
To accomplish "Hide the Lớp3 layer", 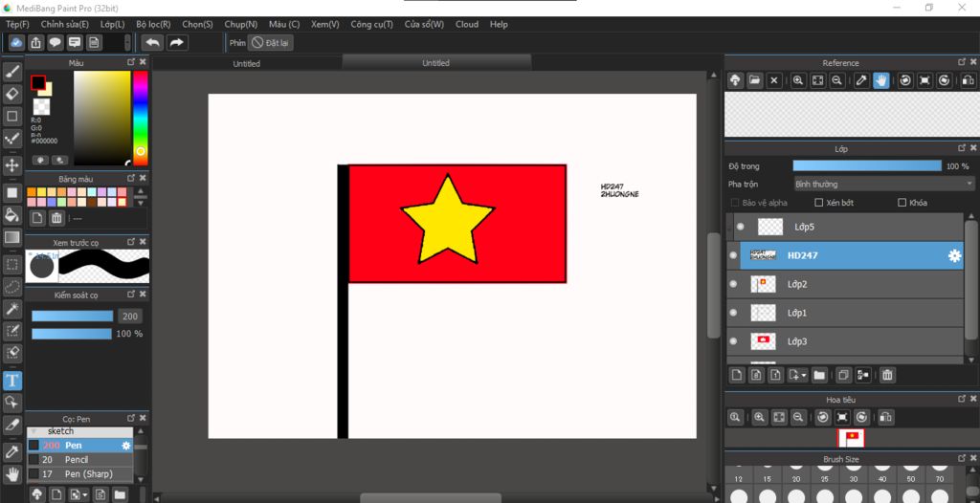I will click(734, 341).
